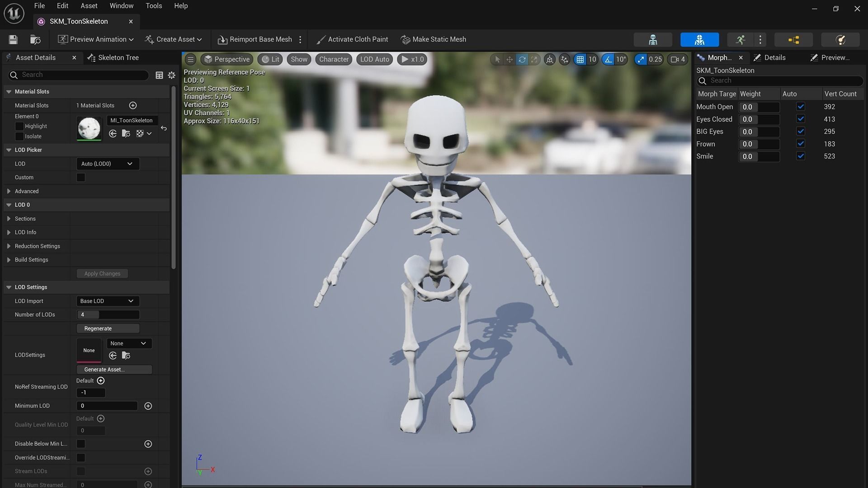Add platform override for Disable Below Min LOD

click(x=148, y=444)
